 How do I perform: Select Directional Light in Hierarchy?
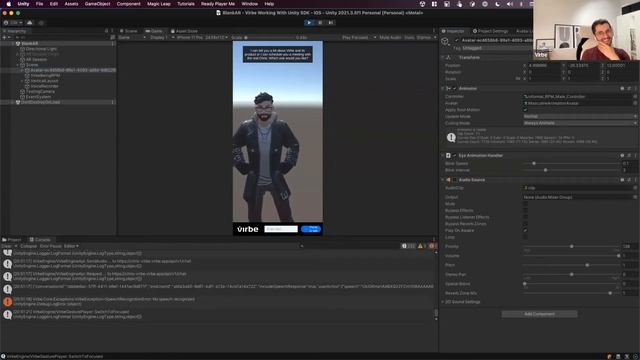click(x=41, y=49)
